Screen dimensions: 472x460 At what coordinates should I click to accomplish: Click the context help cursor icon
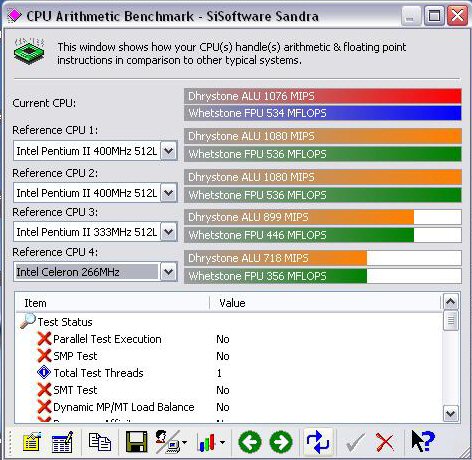pos(423,441)
